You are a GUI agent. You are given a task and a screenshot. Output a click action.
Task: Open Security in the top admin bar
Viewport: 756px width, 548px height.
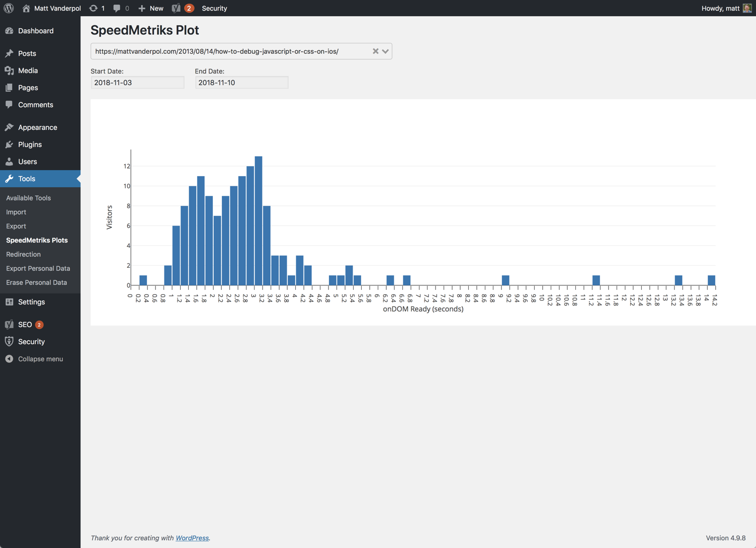point(214,8)
